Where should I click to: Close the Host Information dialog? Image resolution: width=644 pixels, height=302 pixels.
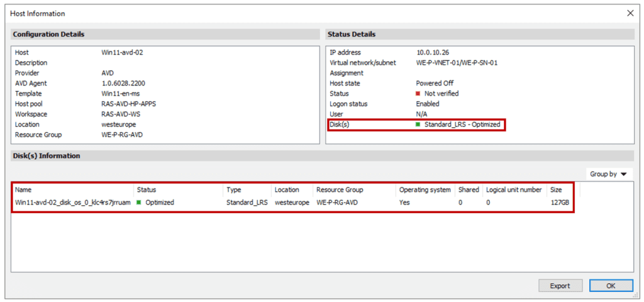coord(630,13)
